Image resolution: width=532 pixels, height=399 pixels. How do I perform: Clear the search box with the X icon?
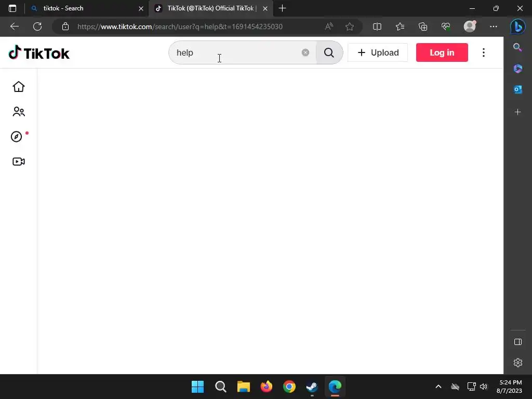coord(305,52)
